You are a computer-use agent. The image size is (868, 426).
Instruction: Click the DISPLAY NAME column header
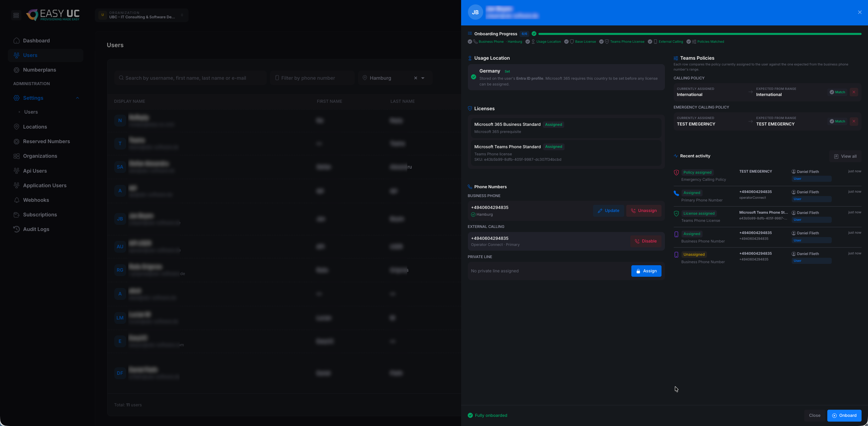(x=130, y=101)
